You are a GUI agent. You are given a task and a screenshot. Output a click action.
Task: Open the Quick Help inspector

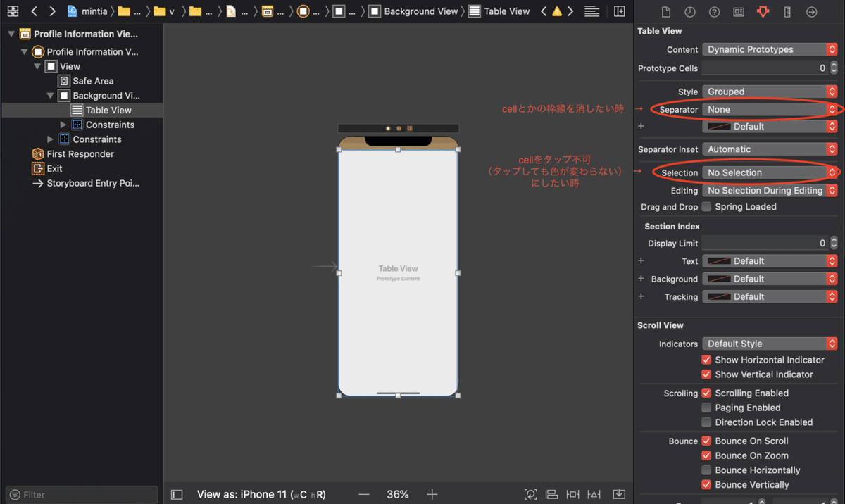pos(714,12)
